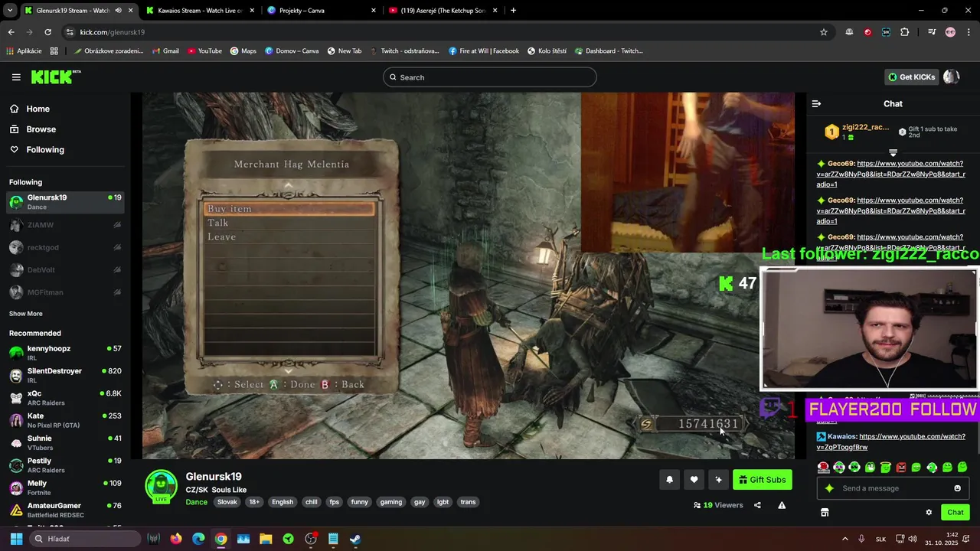Click the KICK logo
The image size is (980, 551).
(55, 77)
